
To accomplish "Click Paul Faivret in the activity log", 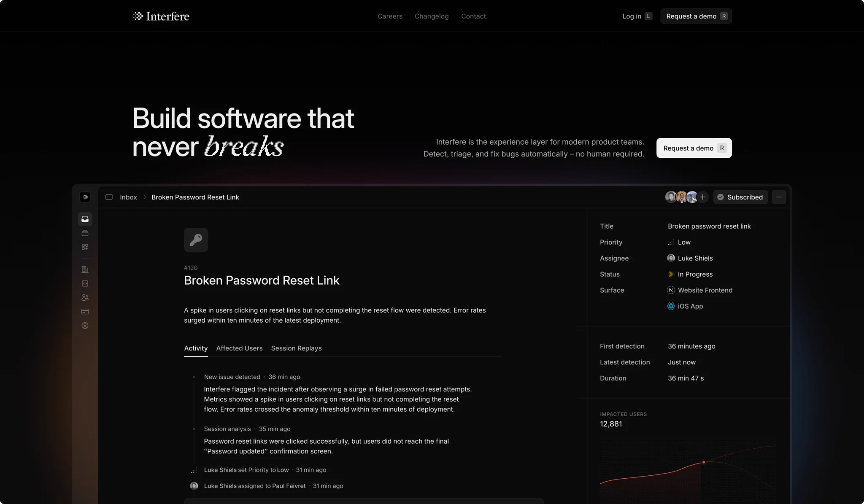I will pyautogui.click(x=289, y=486).
